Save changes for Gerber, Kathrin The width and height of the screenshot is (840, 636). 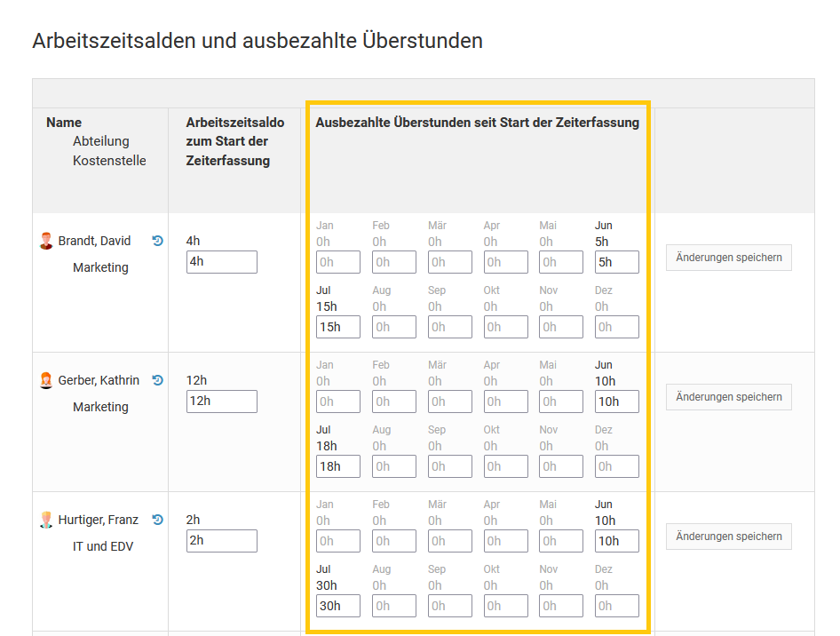728,397
